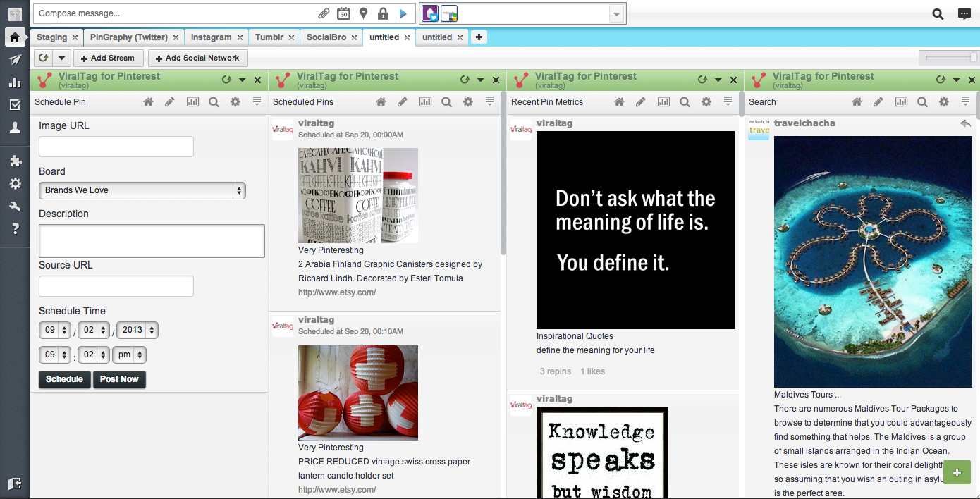Click the Add Social Network button
The image size is (980, 499).
pyautogui.click(x=197, y=58)
